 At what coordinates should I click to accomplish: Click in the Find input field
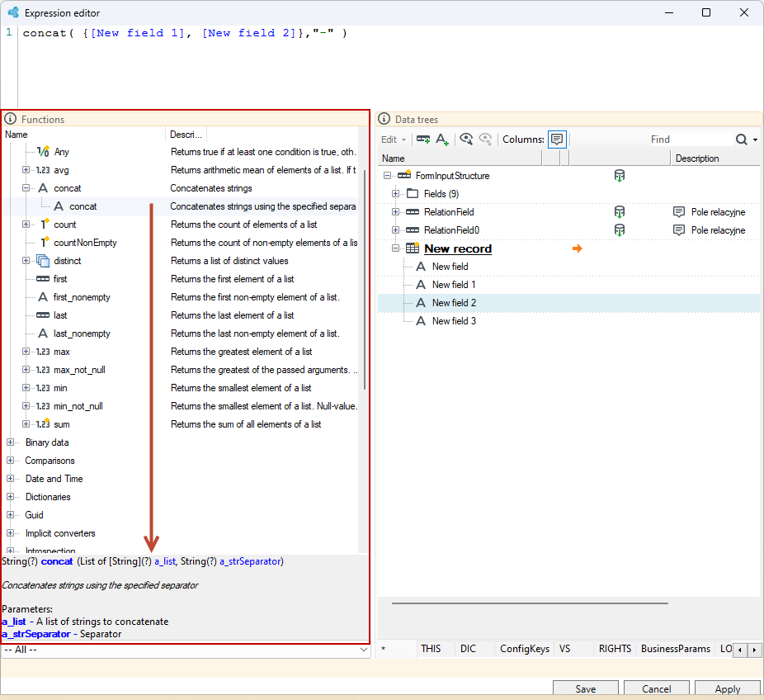(691, 140)
